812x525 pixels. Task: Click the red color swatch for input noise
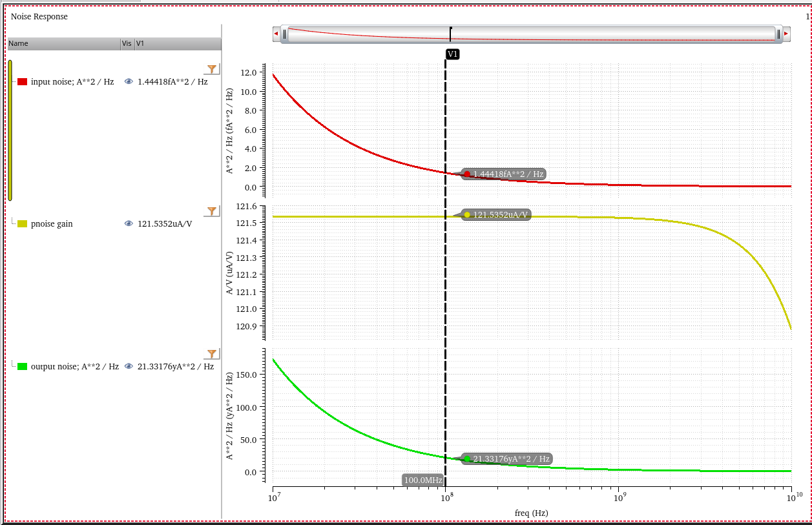23,82
